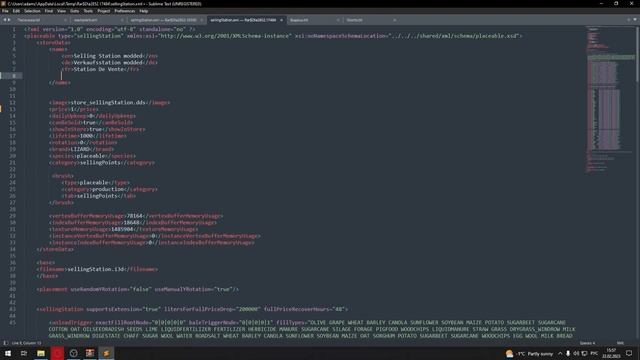The width and height of the screenshot is (640, 360).
Task: Open Spaces: 4 indentation selector
Action: point(587,343)
